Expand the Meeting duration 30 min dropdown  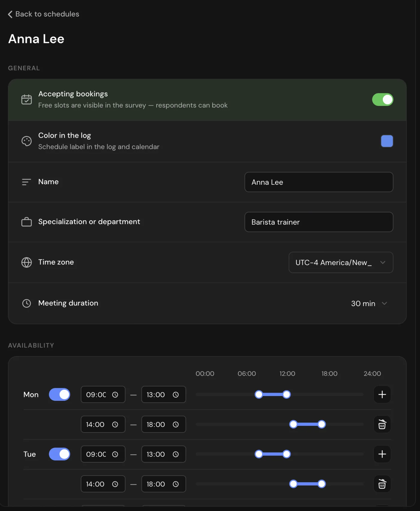(369, 304)
